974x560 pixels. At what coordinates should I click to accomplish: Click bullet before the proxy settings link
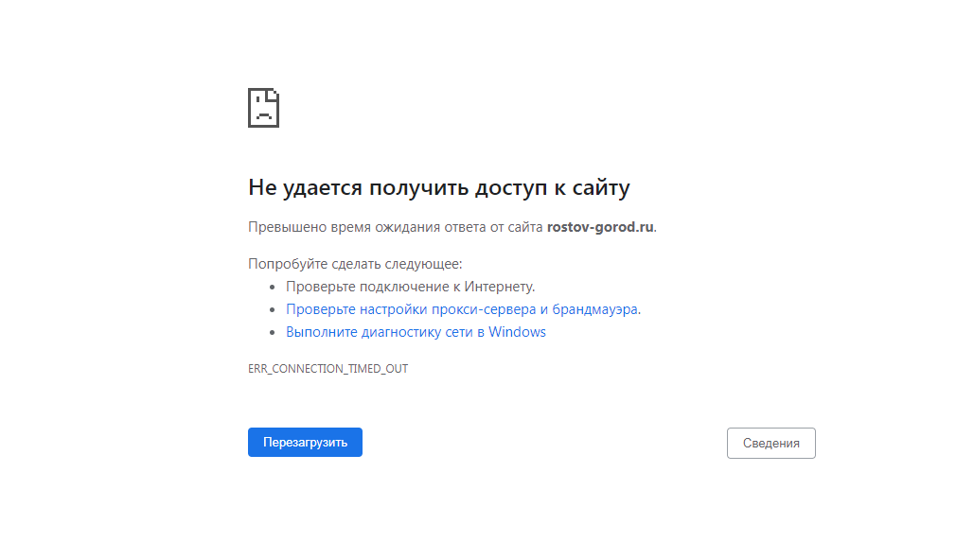pos(273,309)
